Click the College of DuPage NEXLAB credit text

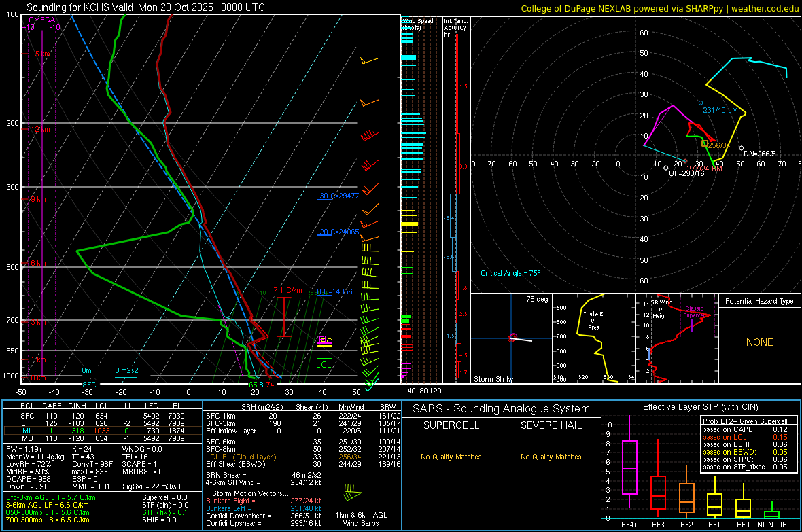[x=659, y=8]
